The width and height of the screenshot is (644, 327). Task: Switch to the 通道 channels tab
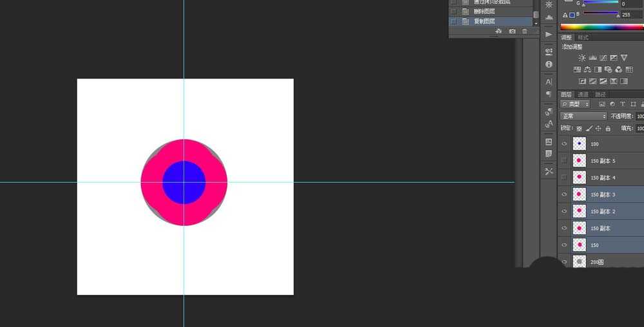tap(583, 95)
